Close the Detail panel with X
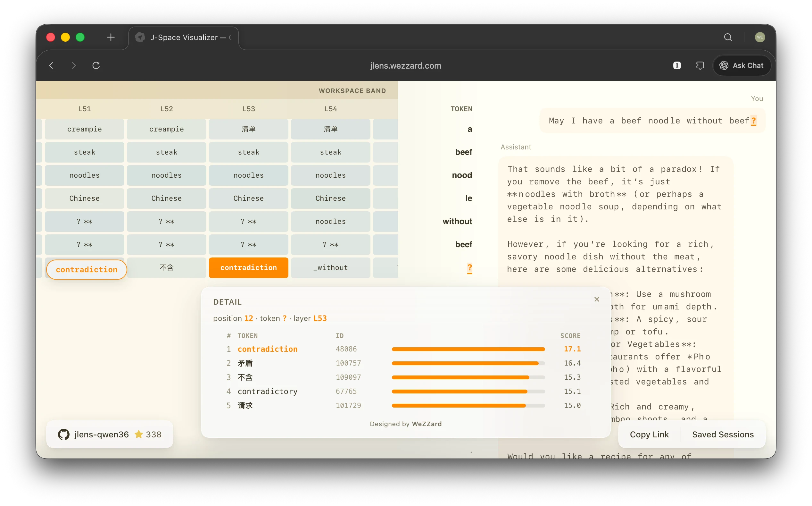 pos(596,299)
